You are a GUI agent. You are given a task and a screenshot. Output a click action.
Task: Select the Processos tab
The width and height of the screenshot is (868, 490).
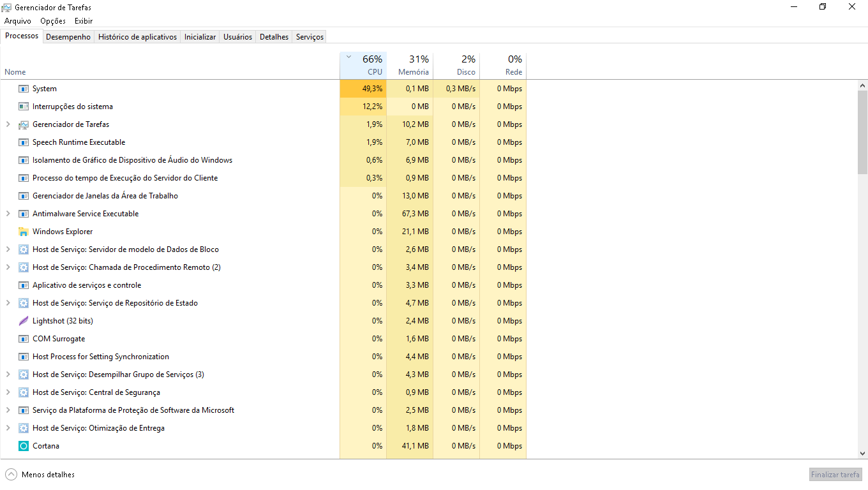click(x=22, y=36)
